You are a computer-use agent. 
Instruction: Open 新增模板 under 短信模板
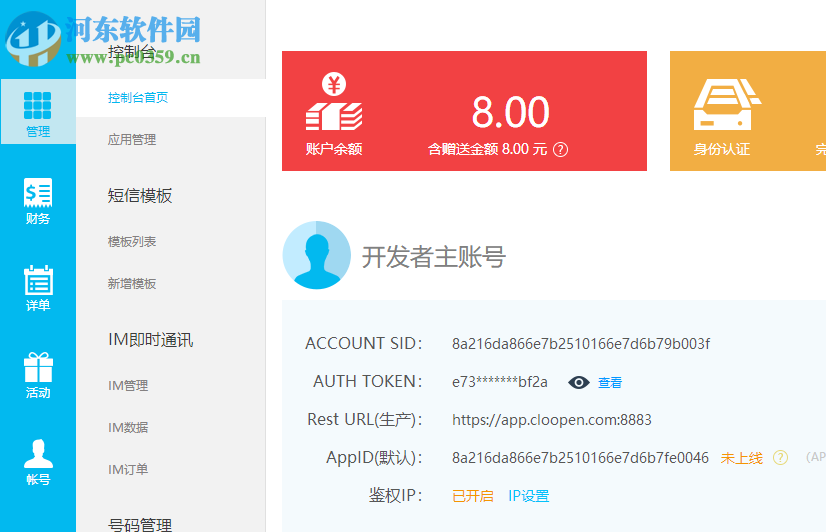click(x=132, y=284)
